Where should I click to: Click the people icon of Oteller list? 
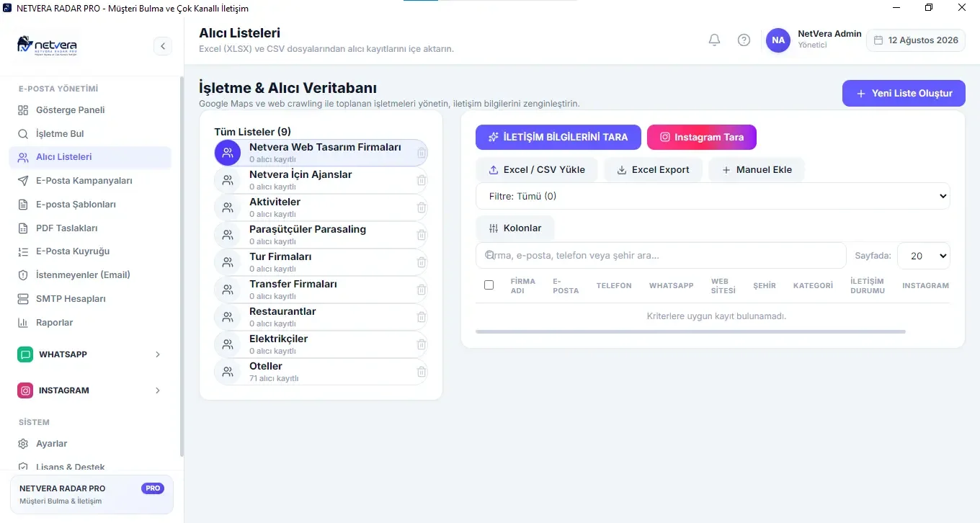click(228, 372)
